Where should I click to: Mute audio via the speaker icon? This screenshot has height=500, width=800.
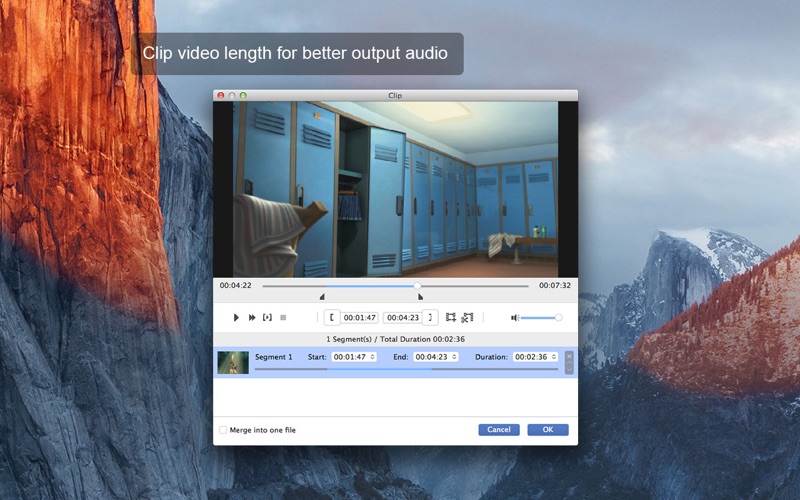[x=515, y=317]
